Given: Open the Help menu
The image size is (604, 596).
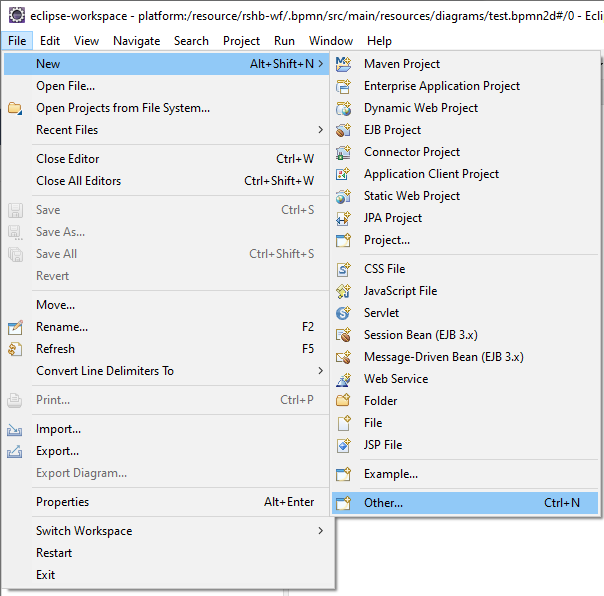Looking at the screenshot, I should [379, 41].
